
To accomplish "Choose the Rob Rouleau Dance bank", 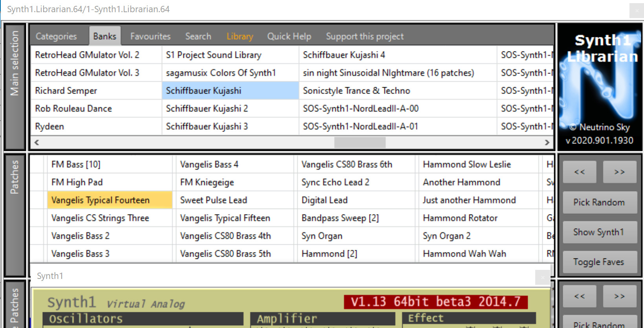I will [96, 109].
